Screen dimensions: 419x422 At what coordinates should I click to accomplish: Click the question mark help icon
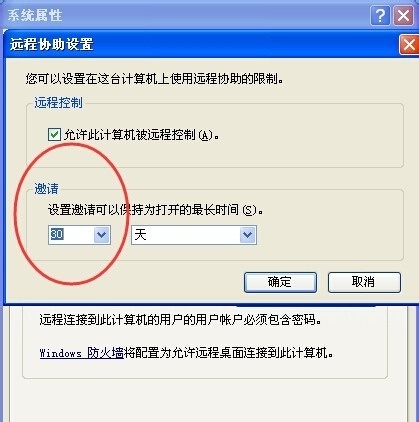(x=380, y=16)
